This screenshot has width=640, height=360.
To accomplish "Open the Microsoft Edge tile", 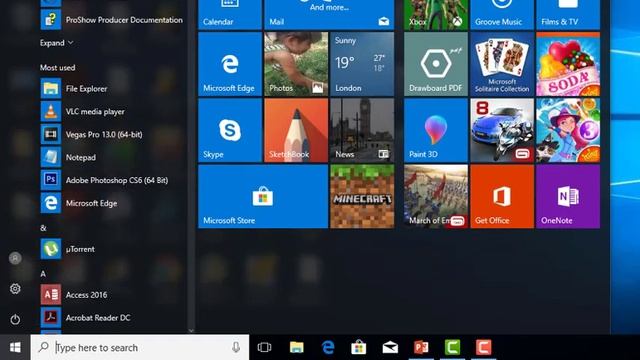I will [x=230, y=64].
